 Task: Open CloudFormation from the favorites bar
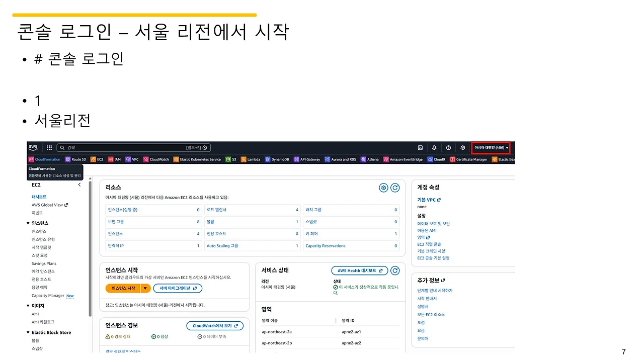(x=45, y=159)
